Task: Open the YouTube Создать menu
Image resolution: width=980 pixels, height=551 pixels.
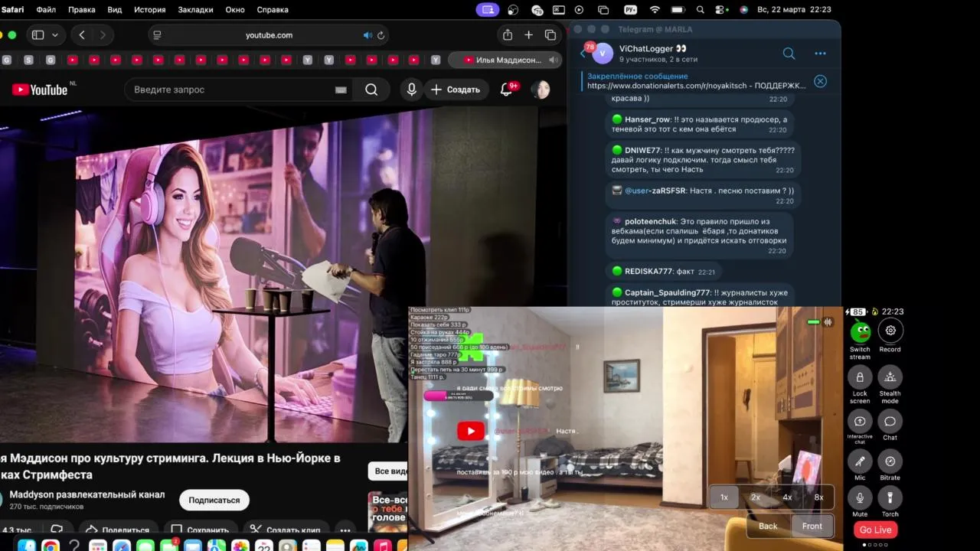Action: [456, 90]
